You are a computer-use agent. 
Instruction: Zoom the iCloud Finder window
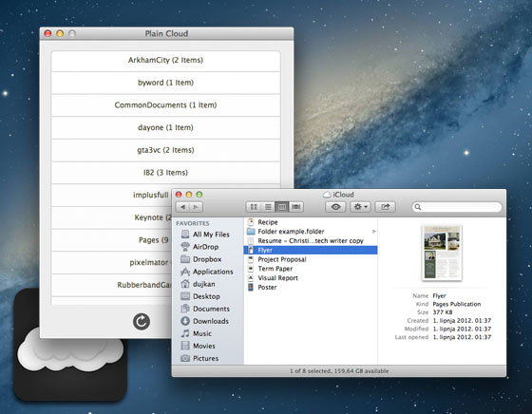199,195
